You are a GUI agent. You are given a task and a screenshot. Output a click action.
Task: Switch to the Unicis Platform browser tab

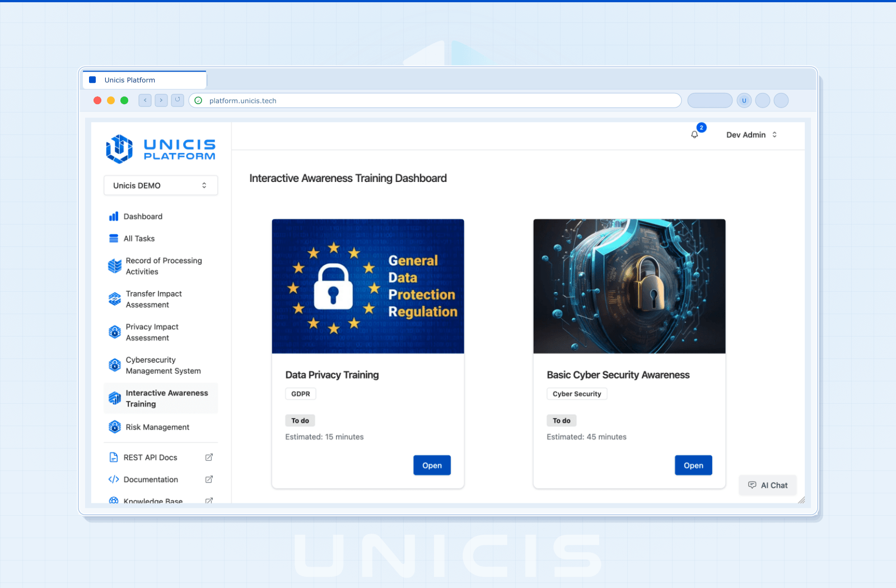(144, 80)
